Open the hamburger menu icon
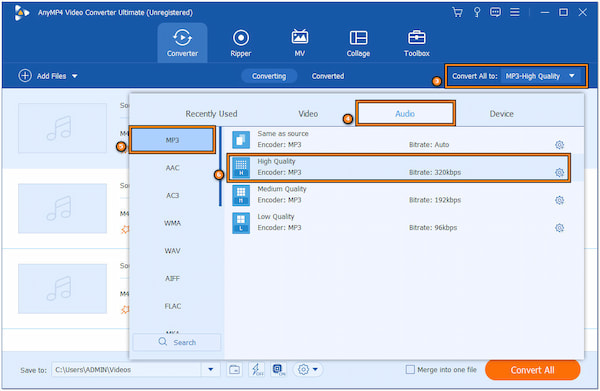The height and width of the screenshot is (391, 600). 515,13
